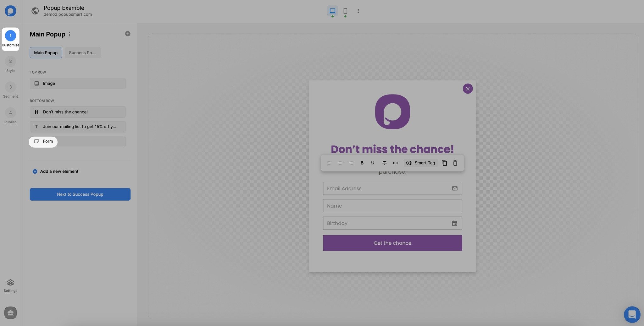Switch to desktop preview mode
644x326 pixels.
coord(332,11)
